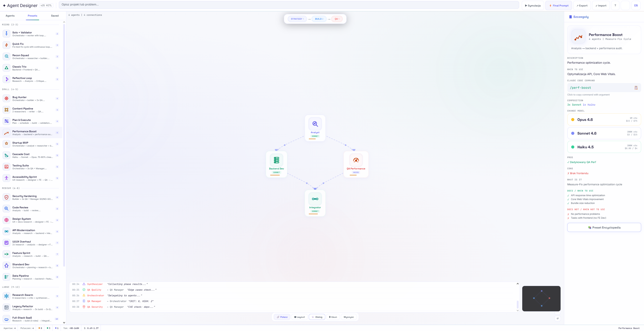
Task: Run Symulacja from the toolbar
Action: tap(533, 5)
